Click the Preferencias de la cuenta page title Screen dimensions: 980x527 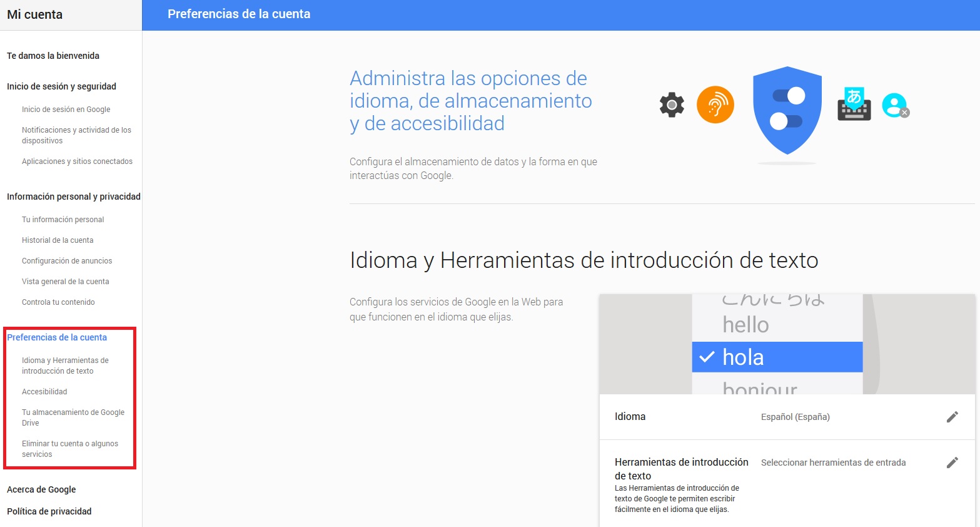(239, 14)
